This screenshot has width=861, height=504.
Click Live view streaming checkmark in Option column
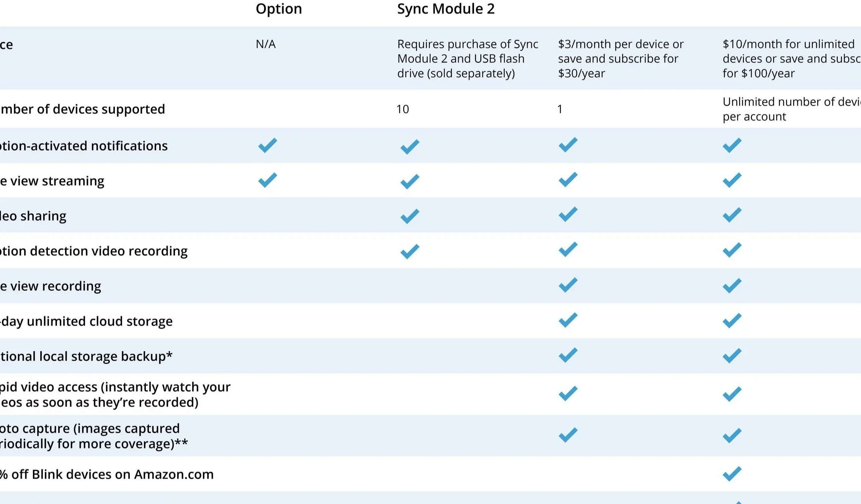pos(267,180)
